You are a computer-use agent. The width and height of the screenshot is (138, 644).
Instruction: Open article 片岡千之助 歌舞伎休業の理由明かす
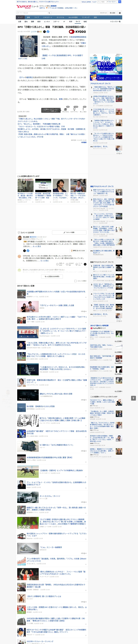[57, 381]
